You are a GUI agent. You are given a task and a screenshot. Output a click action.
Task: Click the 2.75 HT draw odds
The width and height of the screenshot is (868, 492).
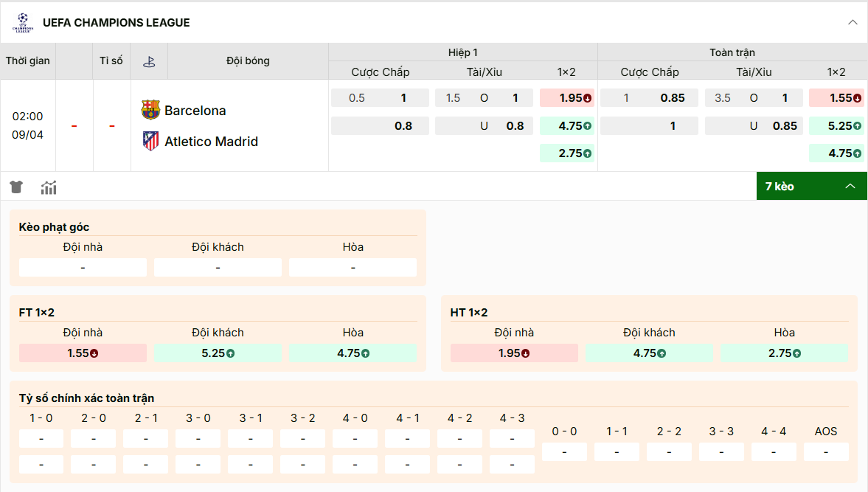pyautogui.click(x=784, y=353)
